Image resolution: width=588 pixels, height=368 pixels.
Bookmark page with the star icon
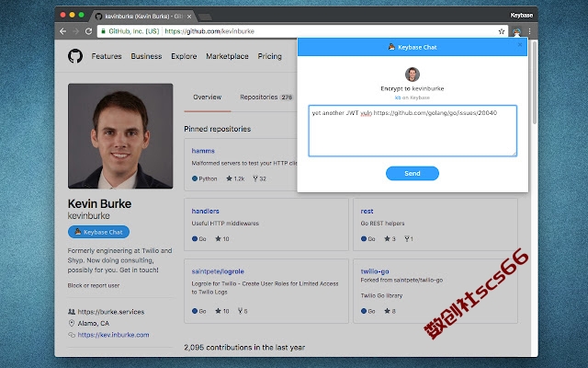point(502,31)
